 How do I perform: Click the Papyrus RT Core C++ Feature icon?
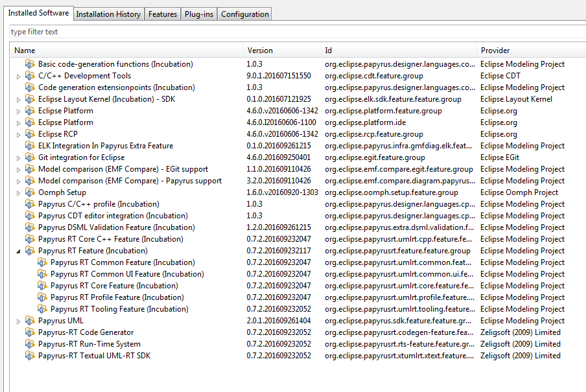30,239
